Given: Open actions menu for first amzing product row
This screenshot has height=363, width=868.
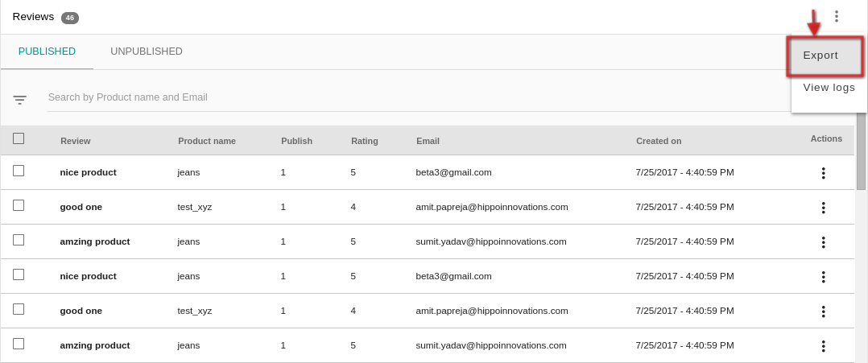Looking at the screenshot, I should coord(823,242).
